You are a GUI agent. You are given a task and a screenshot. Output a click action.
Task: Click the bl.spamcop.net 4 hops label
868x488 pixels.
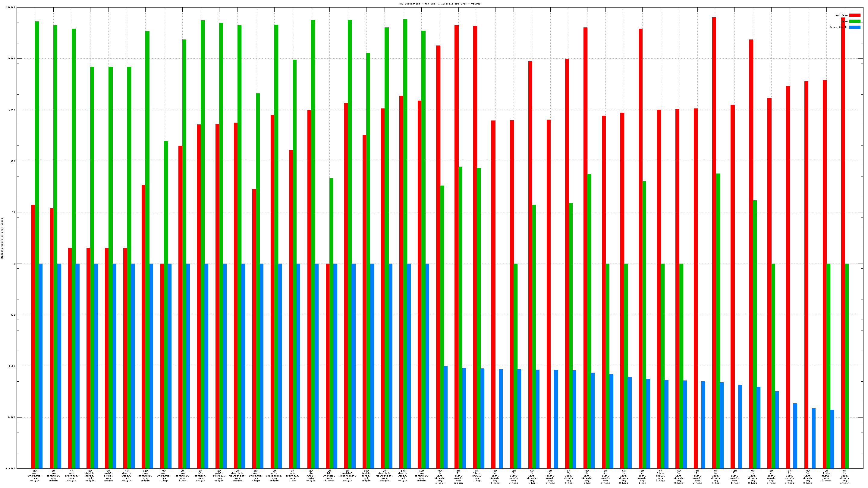[x=329, y=476]
